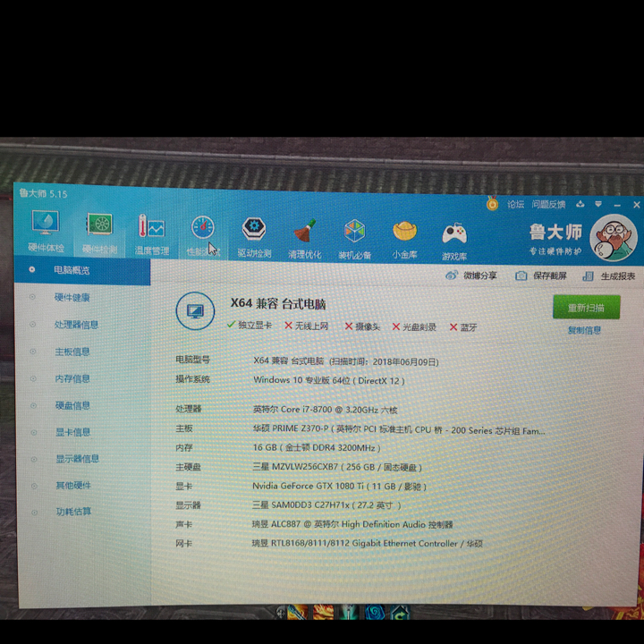Click 生成报表 to generate a report

(609, 276)
